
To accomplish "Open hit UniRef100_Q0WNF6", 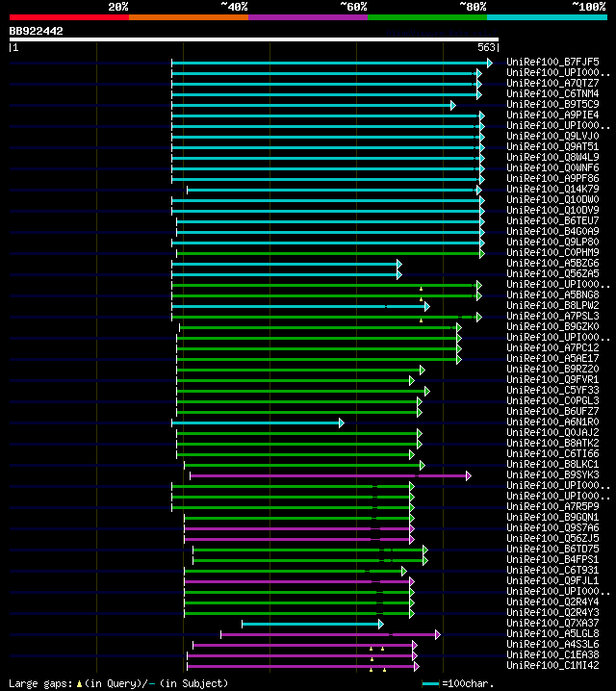I will (552, 167).
